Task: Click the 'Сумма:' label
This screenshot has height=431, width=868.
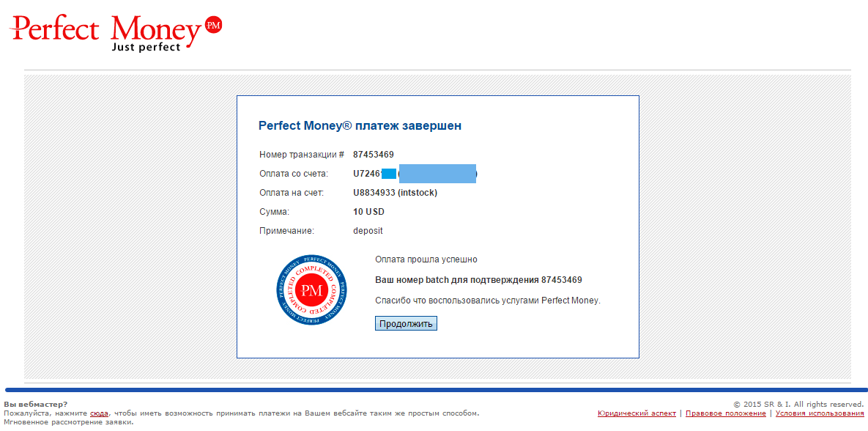Action: [x=275, y=212]
